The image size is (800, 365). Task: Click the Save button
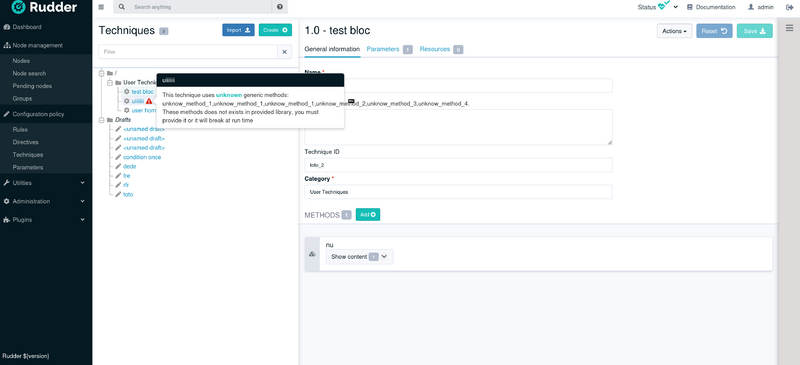(755, 31)
